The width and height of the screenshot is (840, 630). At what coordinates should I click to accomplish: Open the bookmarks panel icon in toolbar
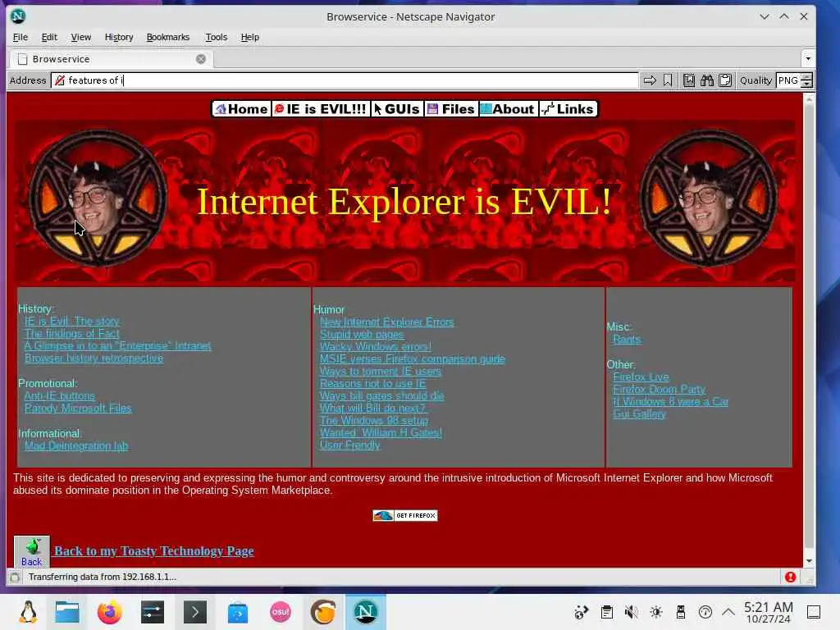[689, 80]
